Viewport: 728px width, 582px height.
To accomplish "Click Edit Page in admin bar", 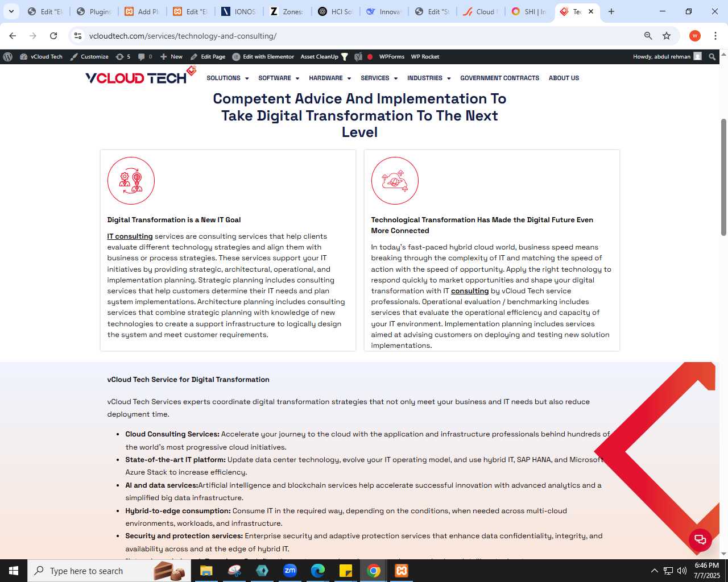I will pos(208,57).
